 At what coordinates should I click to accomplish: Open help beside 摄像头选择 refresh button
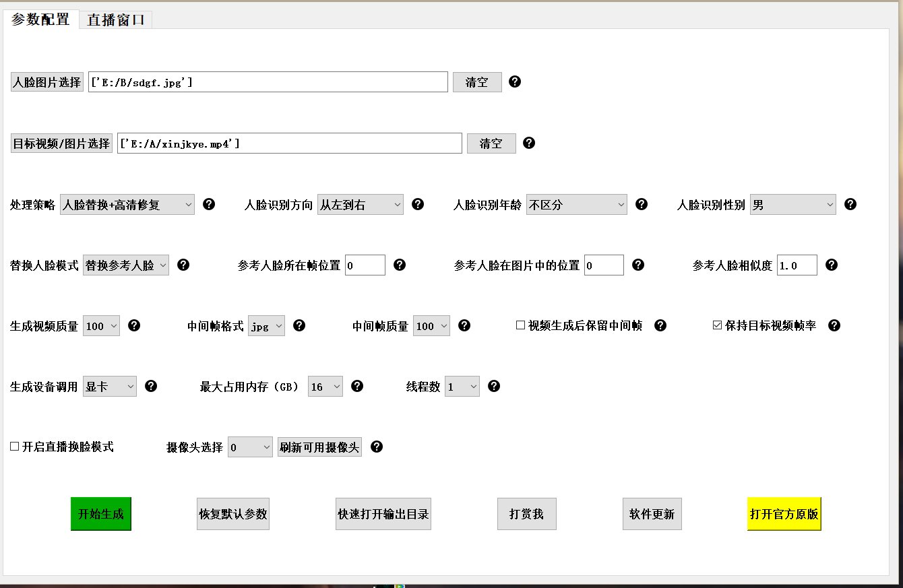[377, 447]
